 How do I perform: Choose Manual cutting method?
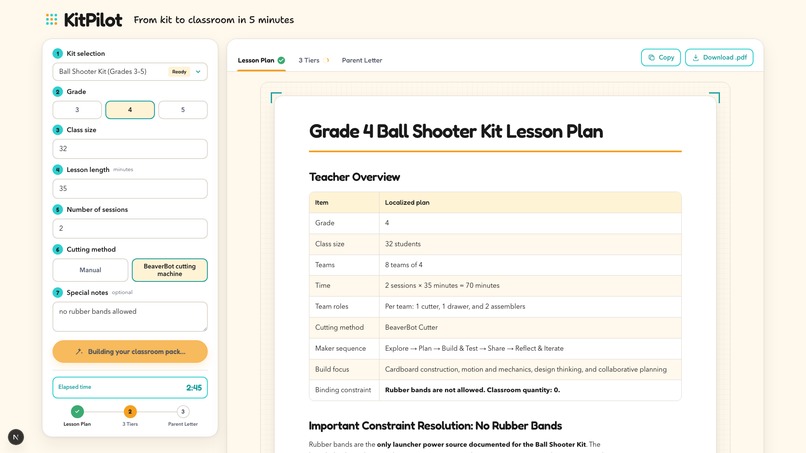(90, 270)
